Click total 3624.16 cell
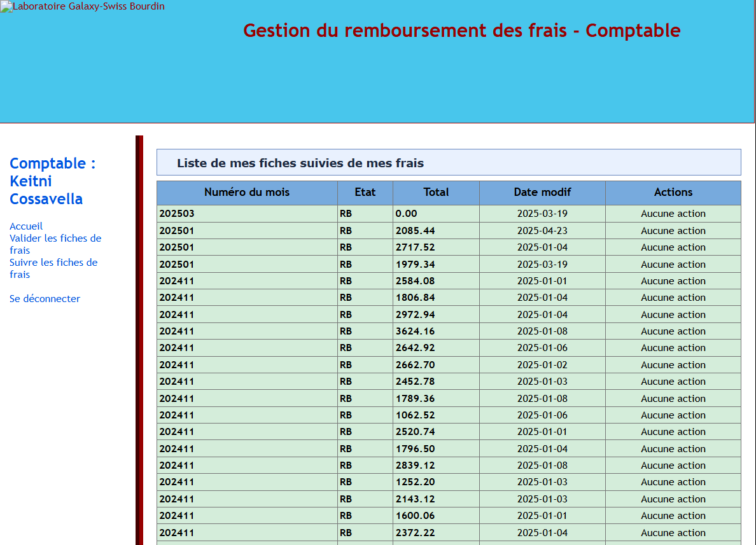 (437, 331)
